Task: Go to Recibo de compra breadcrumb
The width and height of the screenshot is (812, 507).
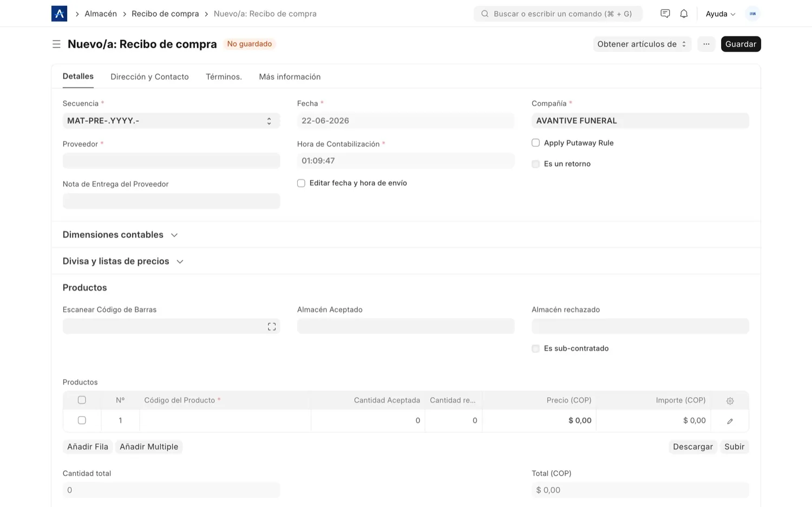Action: coord(165,14)
